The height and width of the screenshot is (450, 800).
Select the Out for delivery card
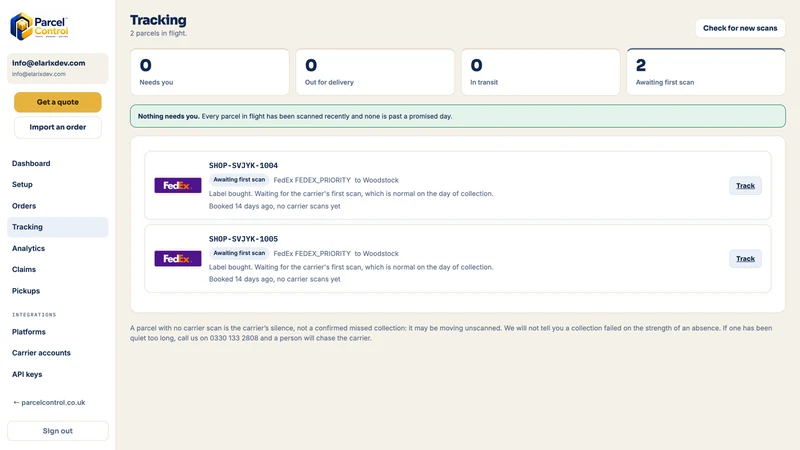(x=375, y=72)
